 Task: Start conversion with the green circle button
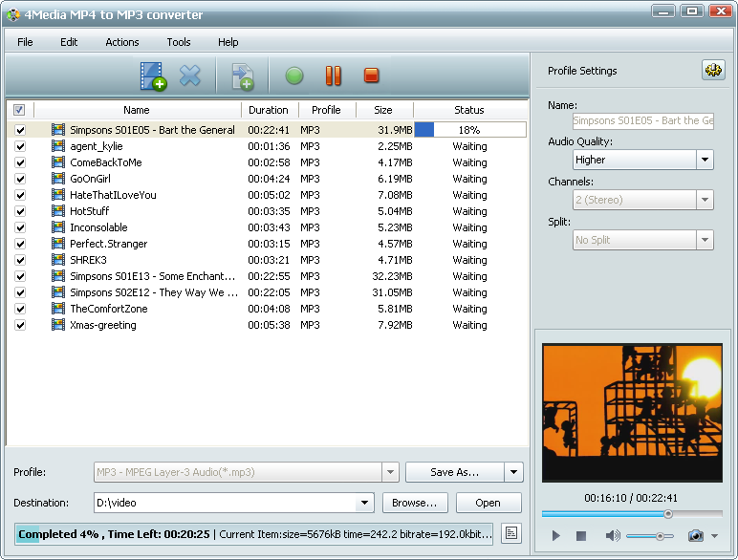click(294, 75)
